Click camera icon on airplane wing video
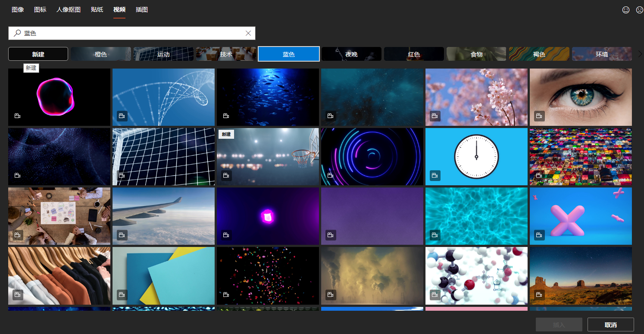The height and width of the screenshot is (334, 644). click(122, 235)
